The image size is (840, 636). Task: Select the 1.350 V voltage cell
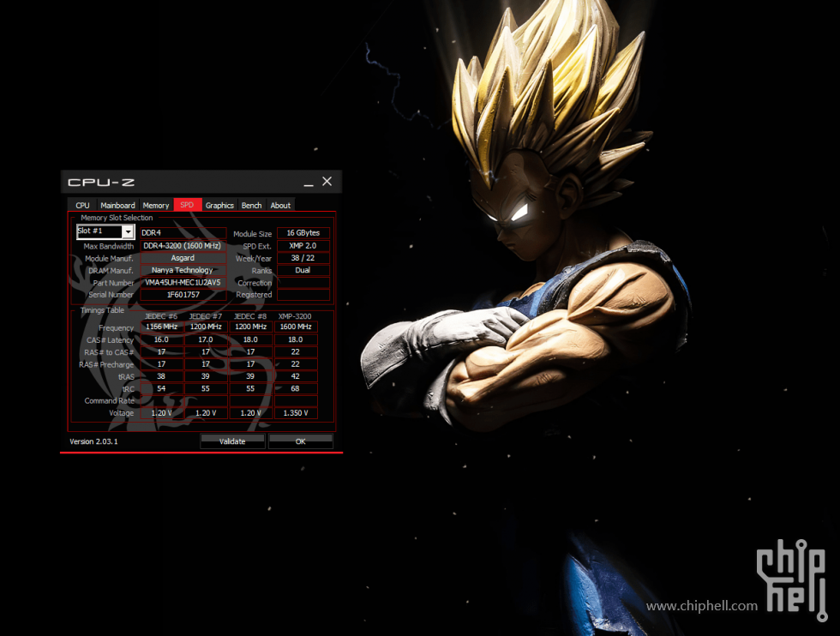[296, 413]
